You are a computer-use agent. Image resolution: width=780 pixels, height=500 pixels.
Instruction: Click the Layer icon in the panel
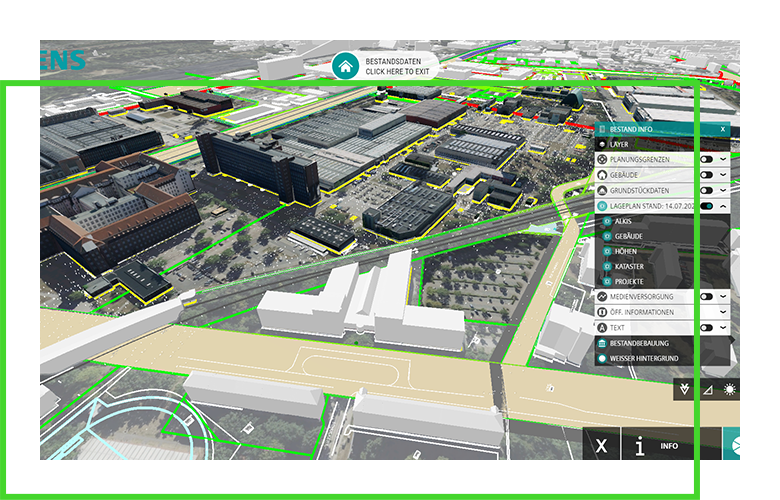(x=602, y=144)
